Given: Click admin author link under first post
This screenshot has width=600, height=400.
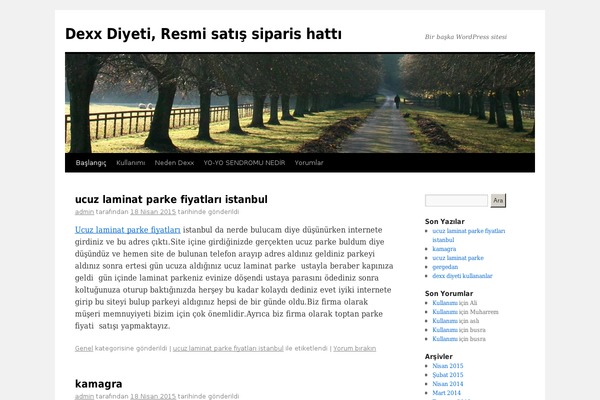Looking at the screenshot, I should tap(84, 212).
